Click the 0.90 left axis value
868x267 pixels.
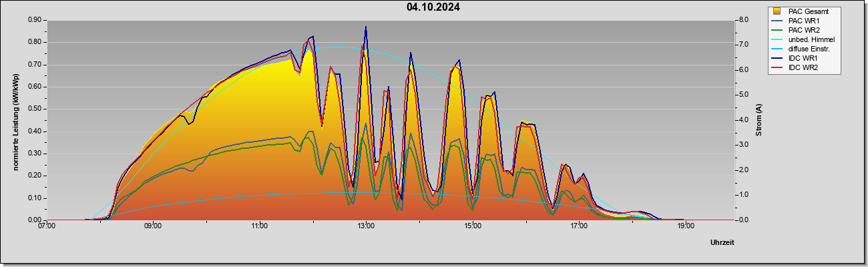point(34,20)
